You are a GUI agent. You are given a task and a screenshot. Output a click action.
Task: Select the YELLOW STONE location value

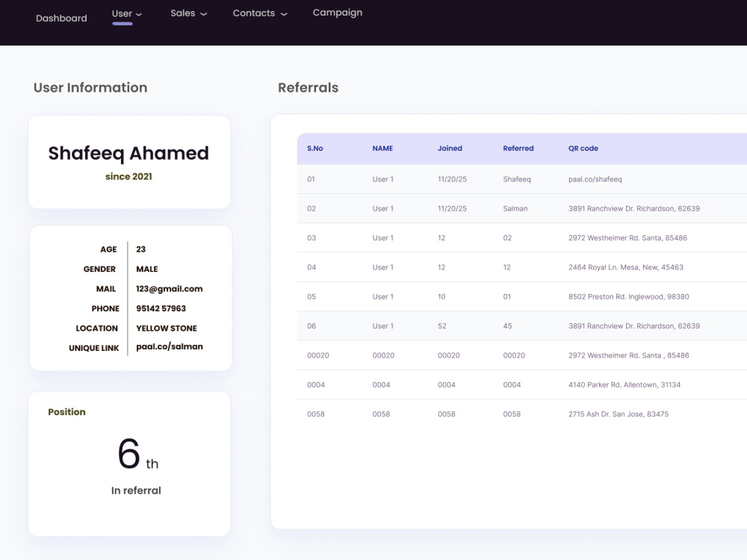167,329
